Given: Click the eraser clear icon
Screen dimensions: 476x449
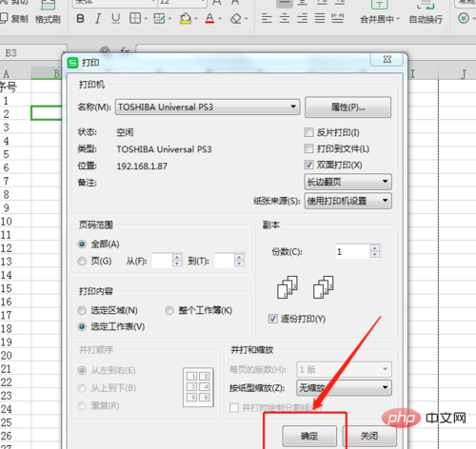Looking at the screenshot, I should click(x=236, y=18).
